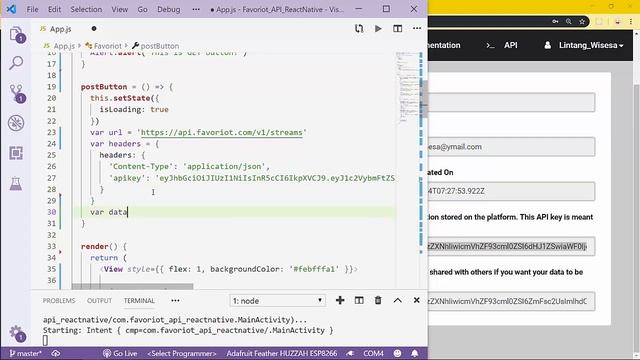This screenshot has height=360, width=640.
Task: Click the horizontal scrollbar under the code
Action: pos(132,287)
